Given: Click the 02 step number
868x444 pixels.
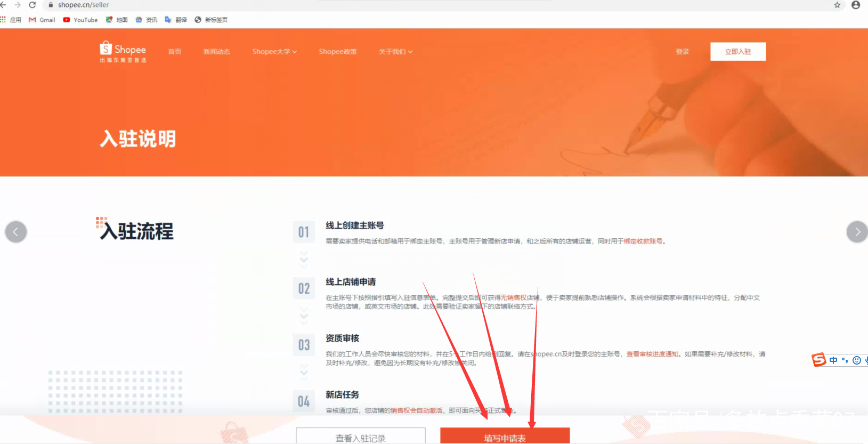Looking at the screenshot, I should click(304, 289).
